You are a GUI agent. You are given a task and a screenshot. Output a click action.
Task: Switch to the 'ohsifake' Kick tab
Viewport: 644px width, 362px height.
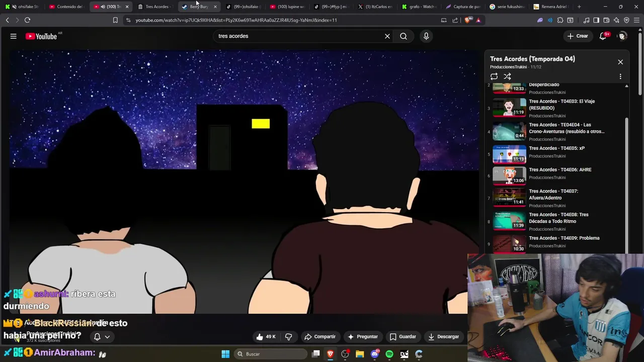coord(22,7)
